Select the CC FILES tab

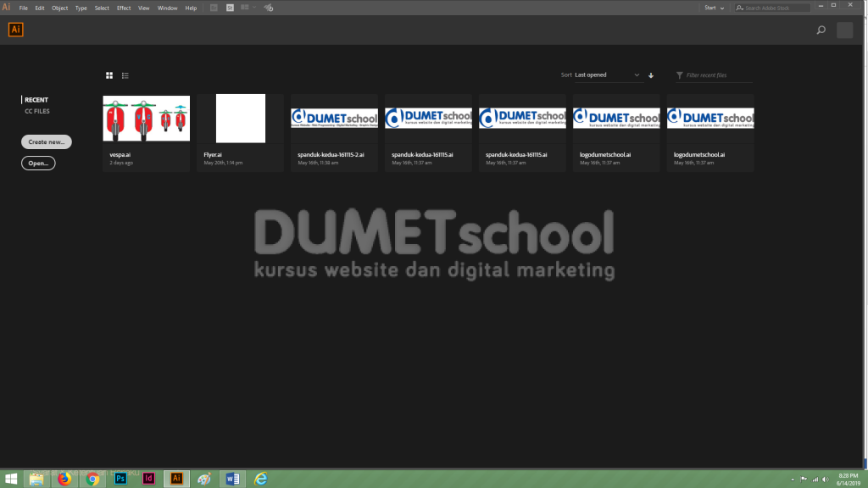tap(37, 111)
